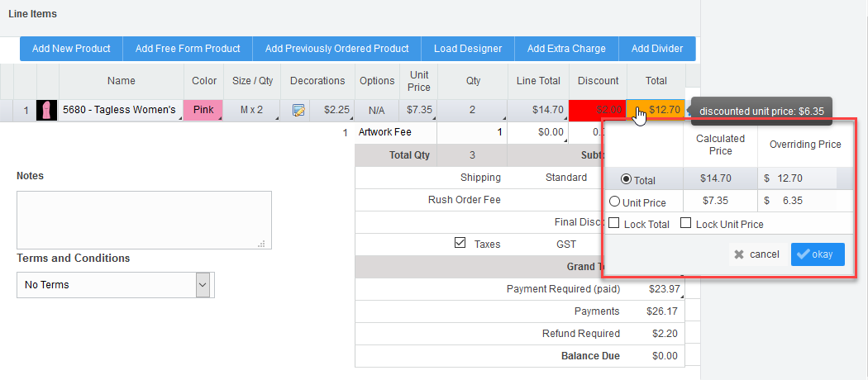Click the pink shirt product thumbnail

(47, 110)
